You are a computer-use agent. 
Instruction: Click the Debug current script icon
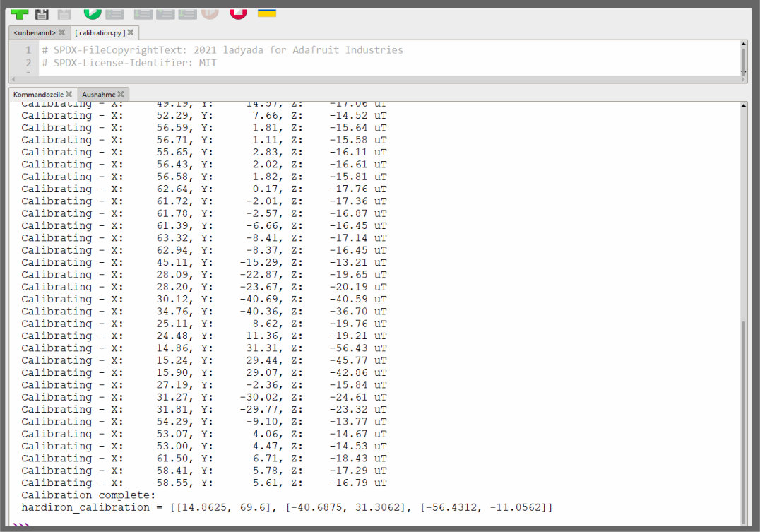click(x=114, y=13)
